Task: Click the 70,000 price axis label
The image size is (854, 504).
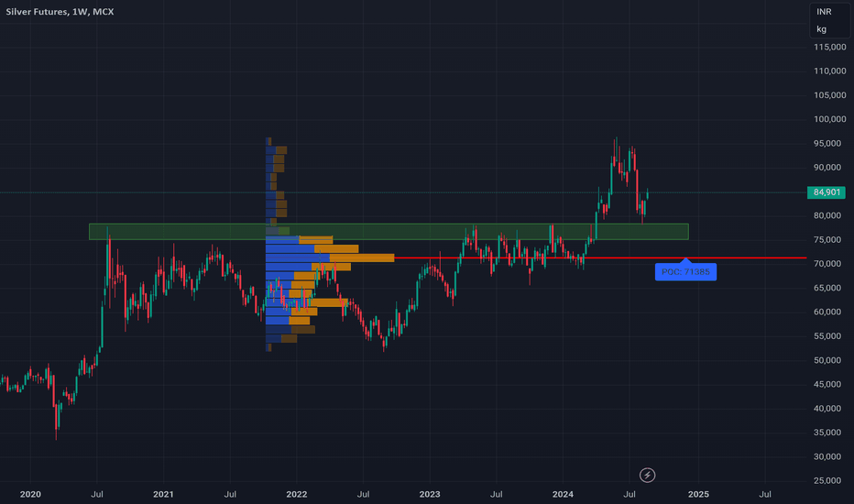Action: (827, 264)
